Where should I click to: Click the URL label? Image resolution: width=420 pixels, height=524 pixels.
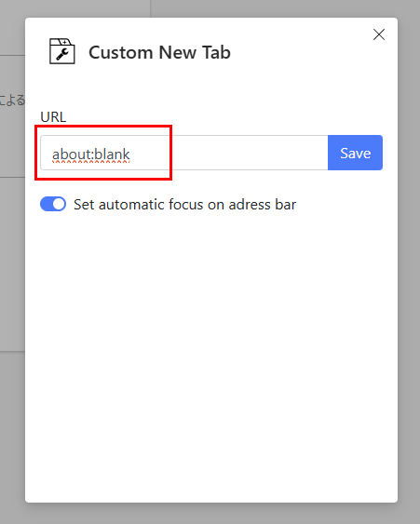[53, 117]
